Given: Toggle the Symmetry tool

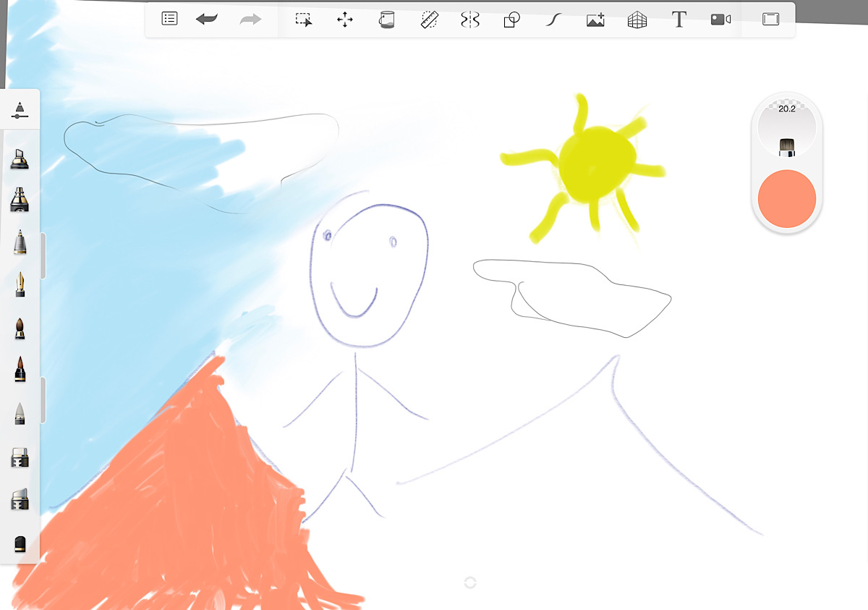Looking at the screenshot, I should 470,20.
